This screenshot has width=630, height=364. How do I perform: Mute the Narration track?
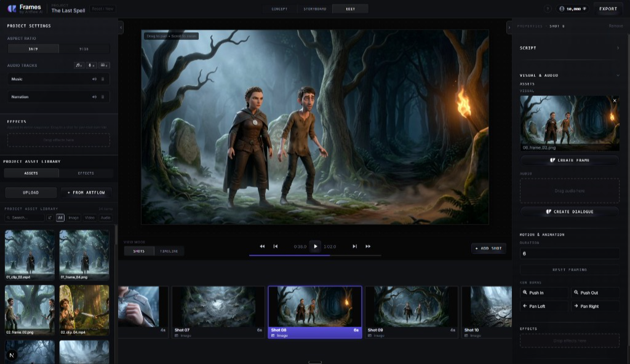(94, 97)
